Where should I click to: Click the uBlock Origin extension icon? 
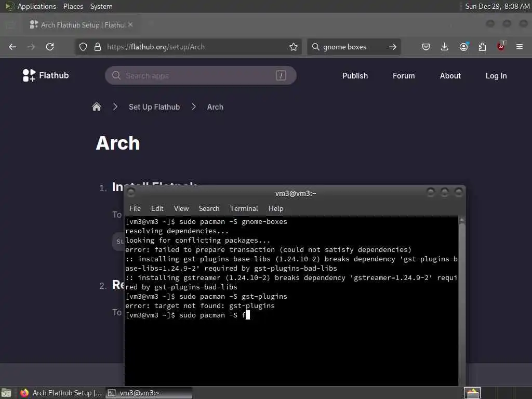pos(501,46)
